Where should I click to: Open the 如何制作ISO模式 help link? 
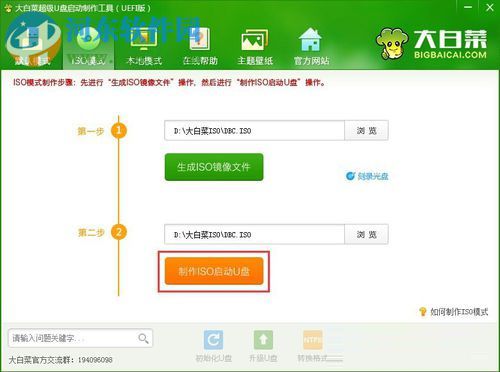pyautogui.click(x=454, y=312)
